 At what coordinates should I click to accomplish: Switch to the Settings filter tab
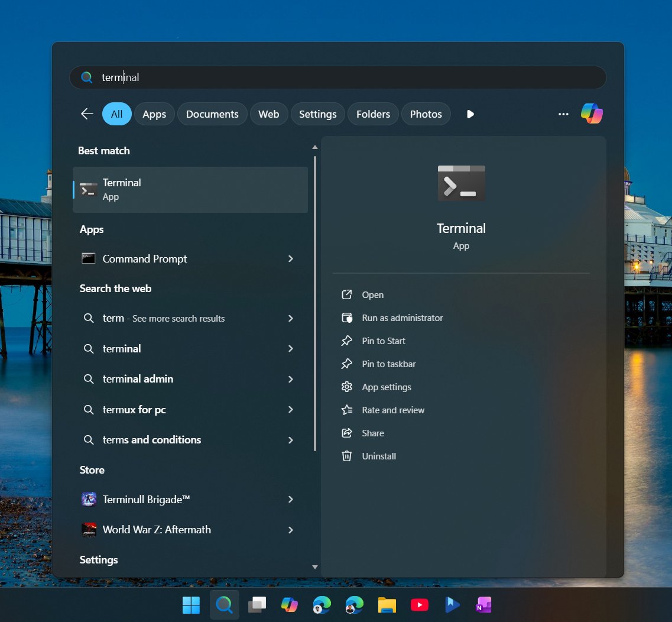(317, 114)
